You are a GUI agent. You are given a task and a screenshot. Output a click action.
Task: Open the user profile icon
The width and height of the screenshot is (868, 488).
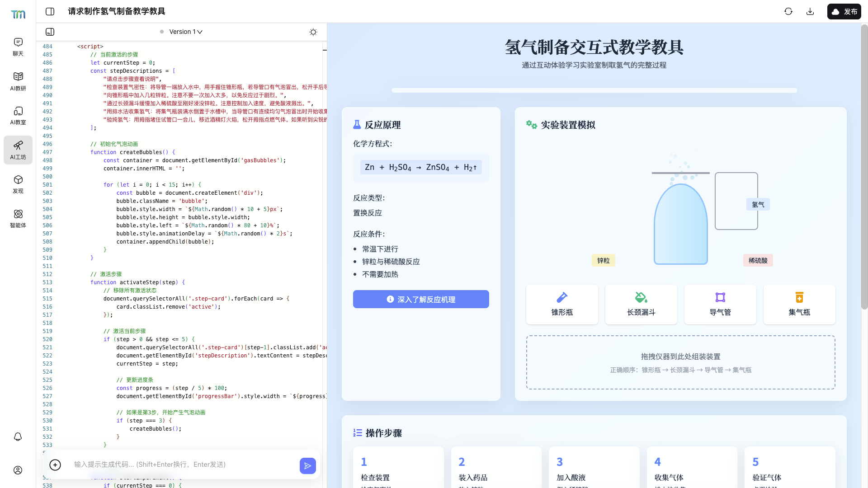(x=18, y=470)
